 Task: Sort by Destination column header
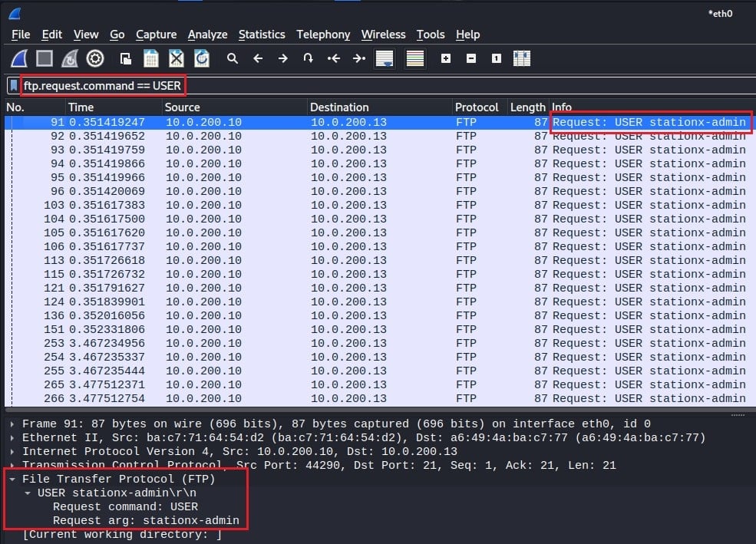[380, 107]
